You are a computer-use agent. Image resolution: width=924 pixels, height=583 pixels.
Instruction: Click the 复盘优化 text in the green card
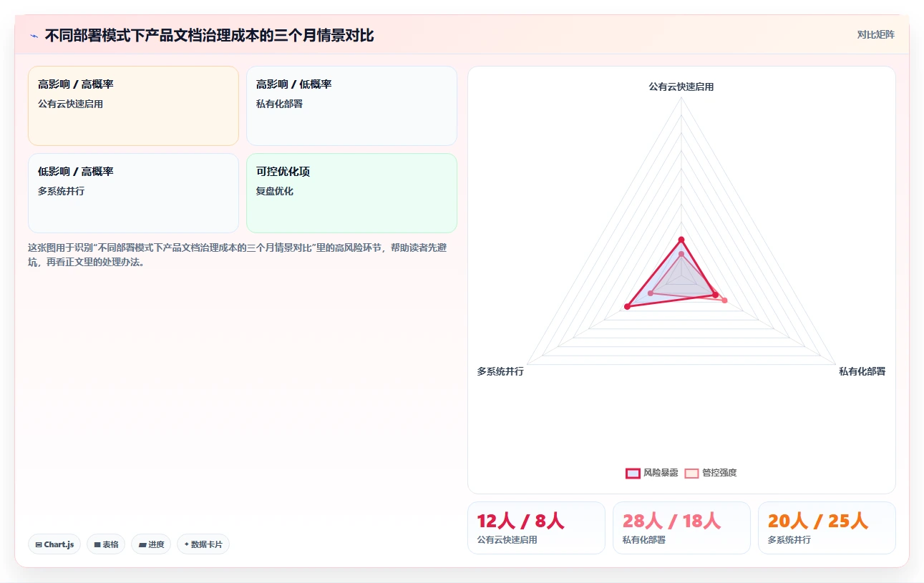(275, 191)
